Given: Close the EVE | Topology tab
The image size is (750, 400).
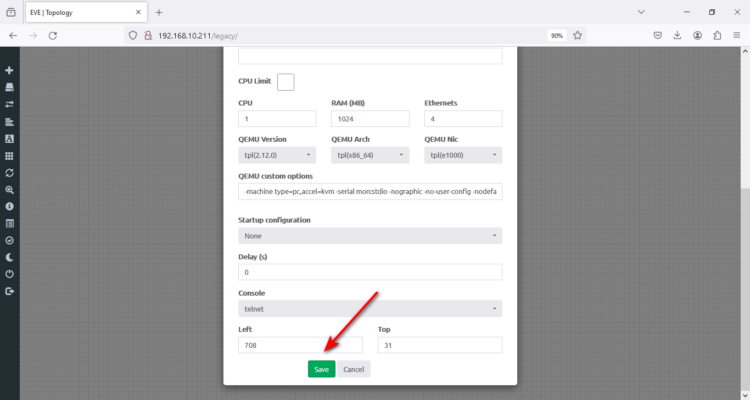Looking at the screenshot, I should click(x=138, y=12).
